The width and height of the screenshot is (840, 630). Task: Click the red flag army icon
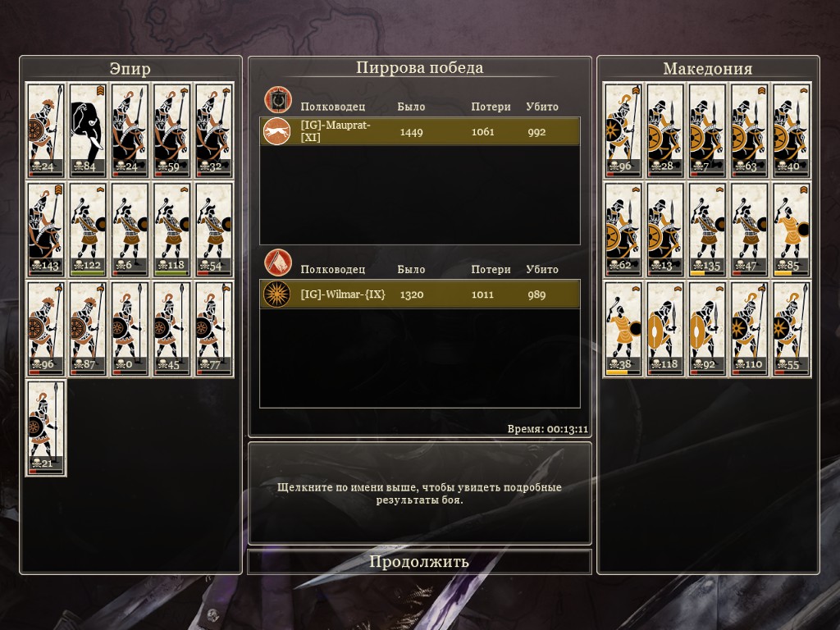click(x=277, y=262)
